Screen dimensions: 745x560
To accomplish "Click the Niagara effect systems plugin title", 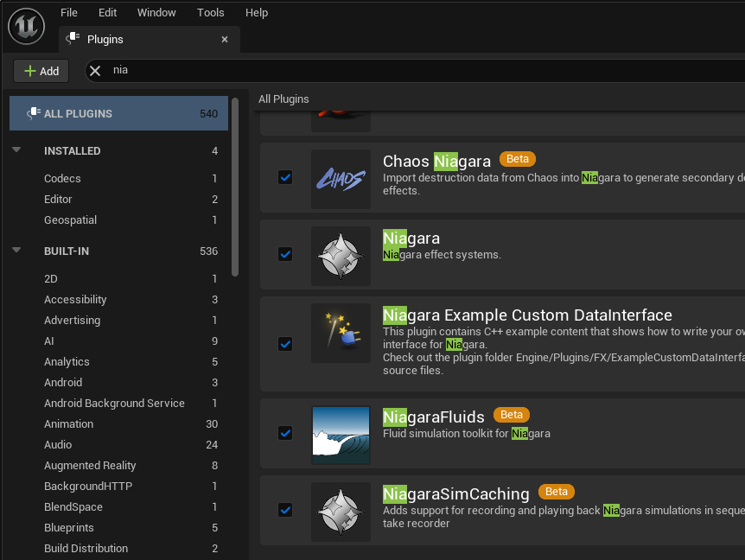I will [x=411, y=238].
